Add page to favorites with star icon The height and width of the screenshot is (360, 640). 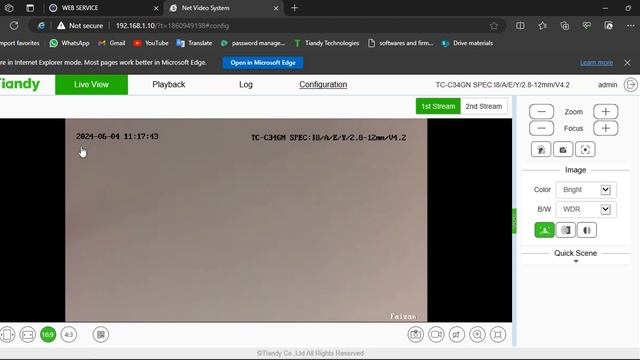click(x=494, y=26)
